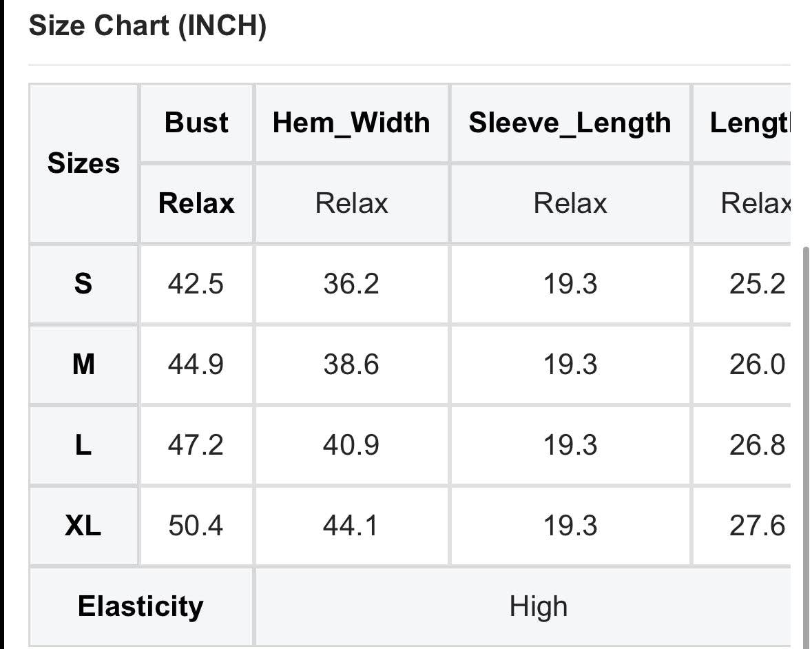This screenshot has width=812, height=649.
Task: Select the L size row label
Action: coord(83,445)
